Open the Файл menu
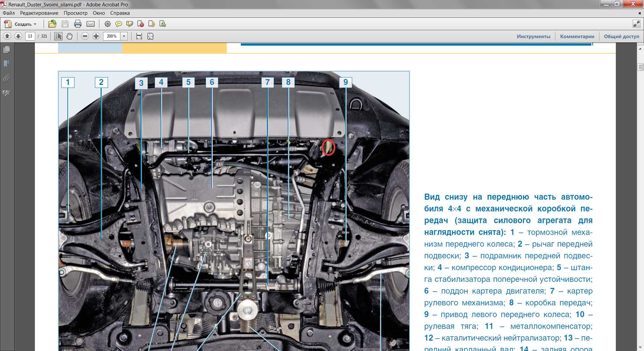Viewport: 644px width, 351px height. [x=9, y=13]
